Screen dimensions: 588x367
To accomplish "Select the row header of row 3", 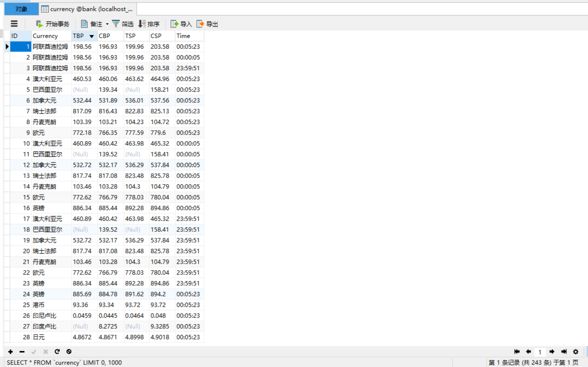I will (x=7, y=68).
